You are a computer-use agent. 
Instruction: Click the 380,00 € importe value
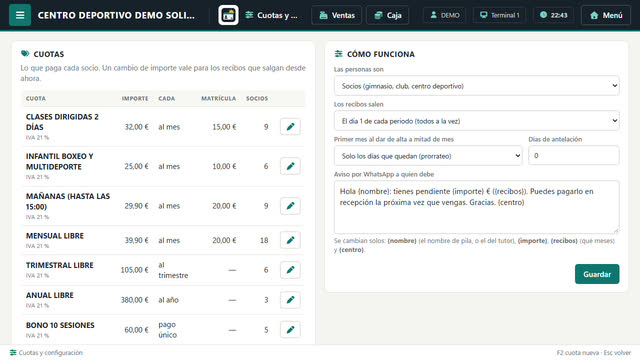pos(134,300)
